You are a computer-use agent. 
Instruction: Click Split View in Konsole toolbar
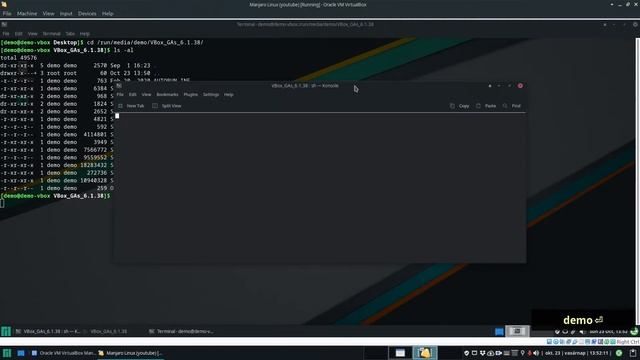click(167, 106)
